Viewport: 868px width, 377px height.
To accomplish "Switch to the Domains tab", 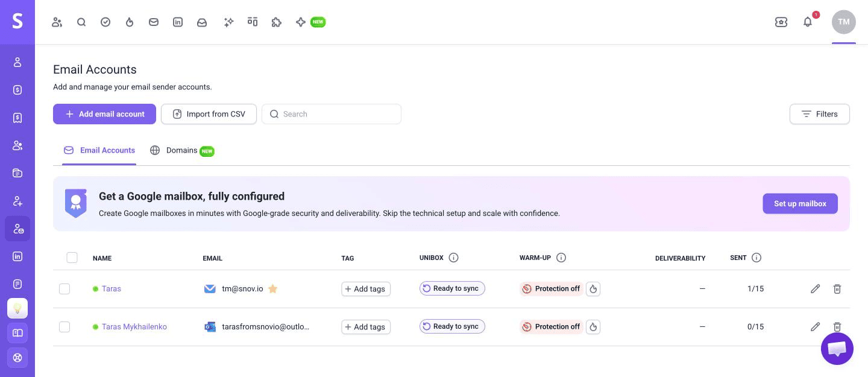I will pos(182,151).
